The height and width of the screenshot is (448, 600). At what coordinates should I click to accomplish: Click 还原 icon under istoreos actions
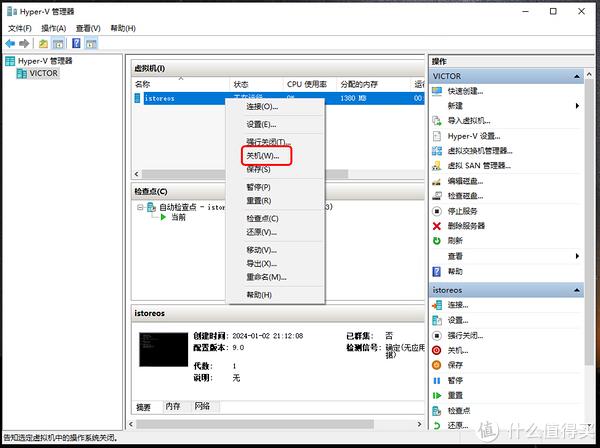[437, 425]
